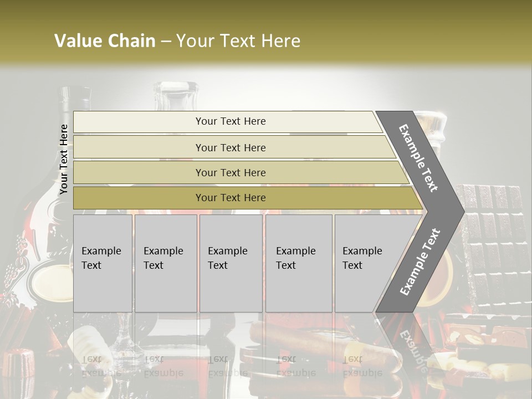Select the second gray 'Example Text' box
The image size is (532, 399).
point(166,263)
